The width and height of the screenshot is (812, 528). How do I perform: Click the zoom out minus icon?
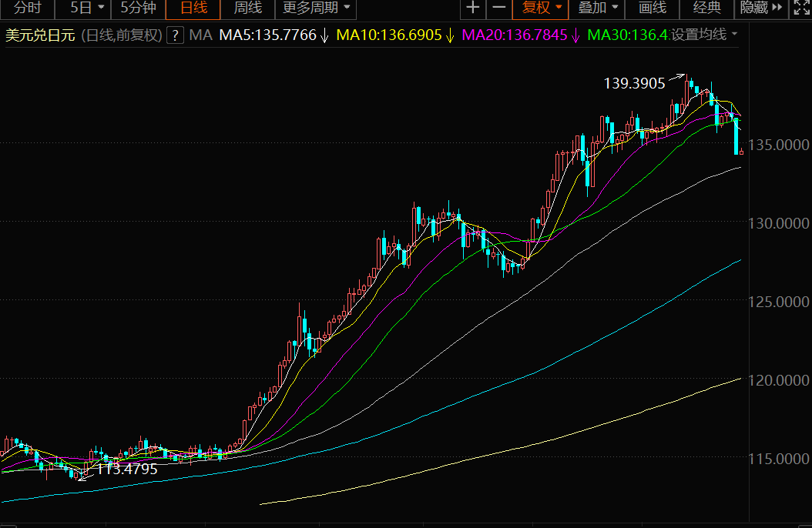click(x=499, y=8)
